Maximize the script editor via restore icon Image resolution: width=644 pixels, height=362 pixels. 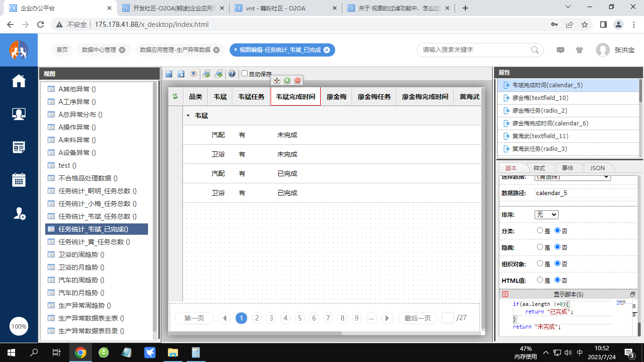coord(633,294)
